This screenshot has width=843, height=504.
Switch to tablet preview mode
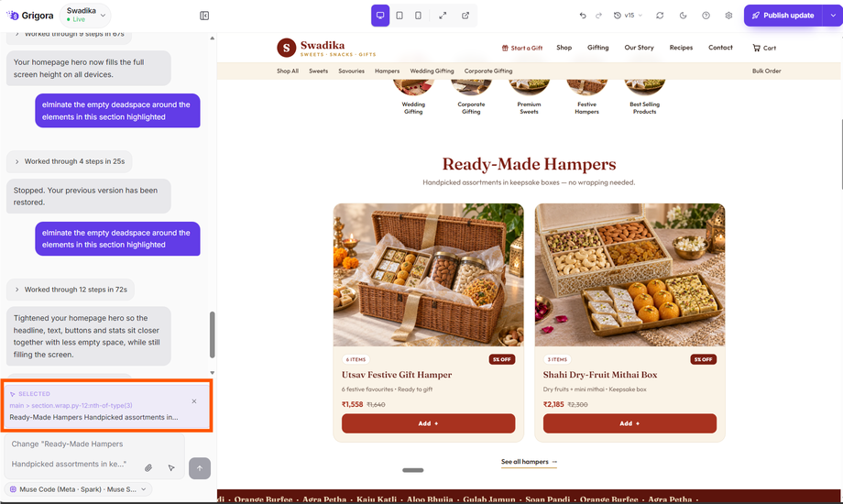400,16
